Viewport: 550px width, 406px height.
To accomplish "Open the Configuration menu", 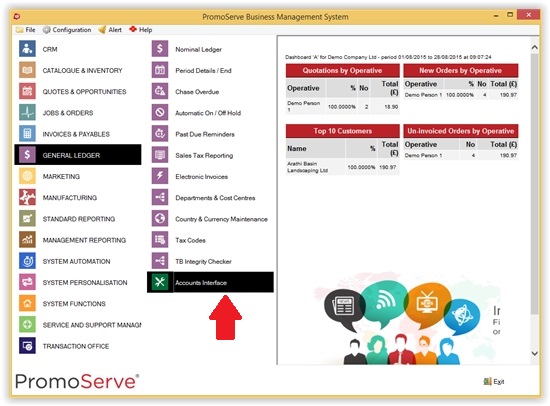I will 67,30.
